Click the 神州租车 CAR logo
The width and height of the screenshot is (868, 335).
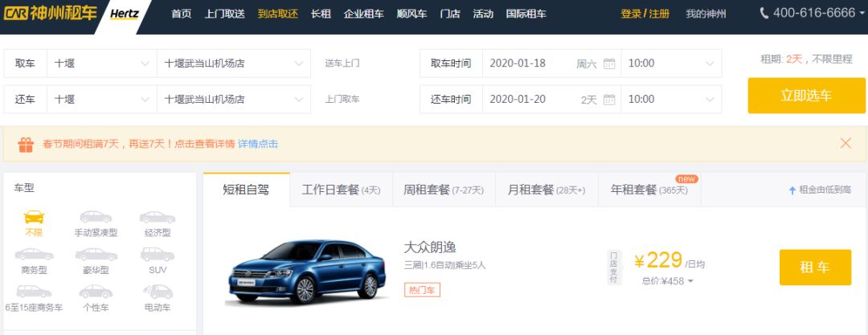51,14
